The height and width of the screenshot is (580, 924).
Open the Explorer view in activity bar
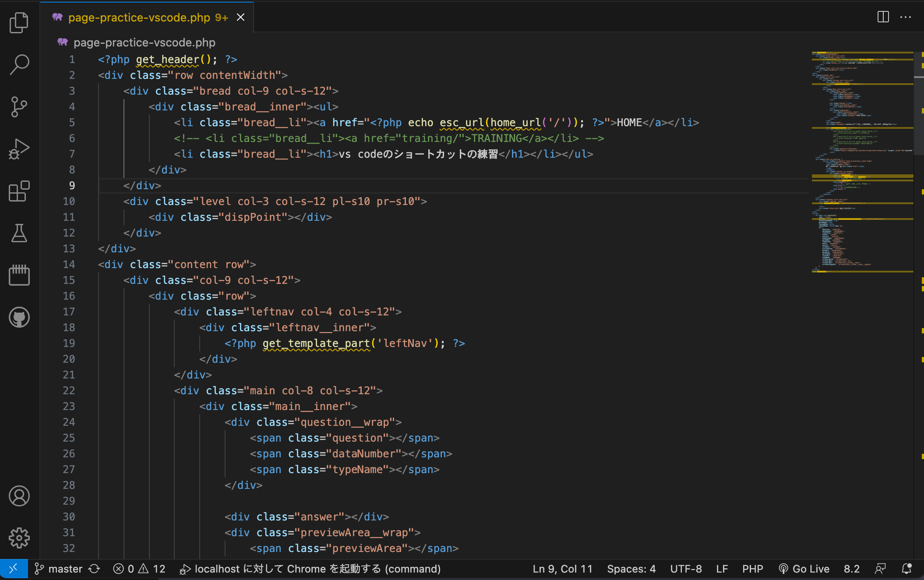pos(19,22)
